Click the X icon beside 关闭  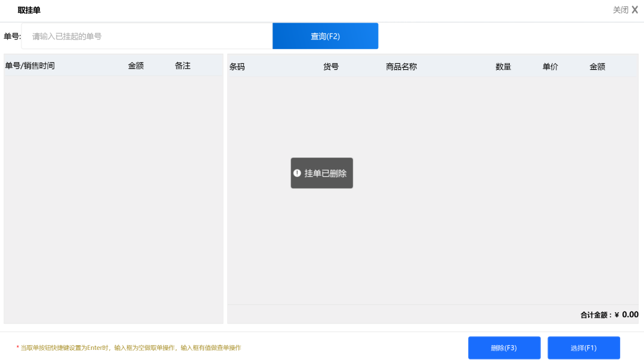634,10
